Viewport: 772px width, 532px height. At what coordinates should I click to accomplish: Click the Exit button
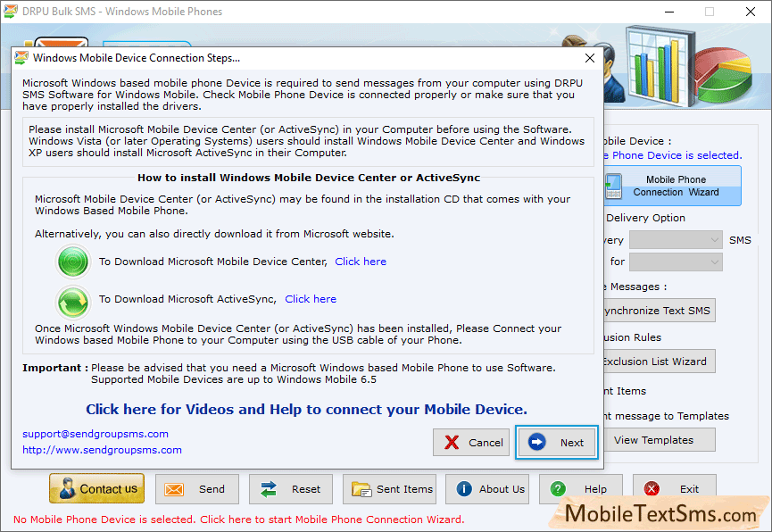pos(675,489)
